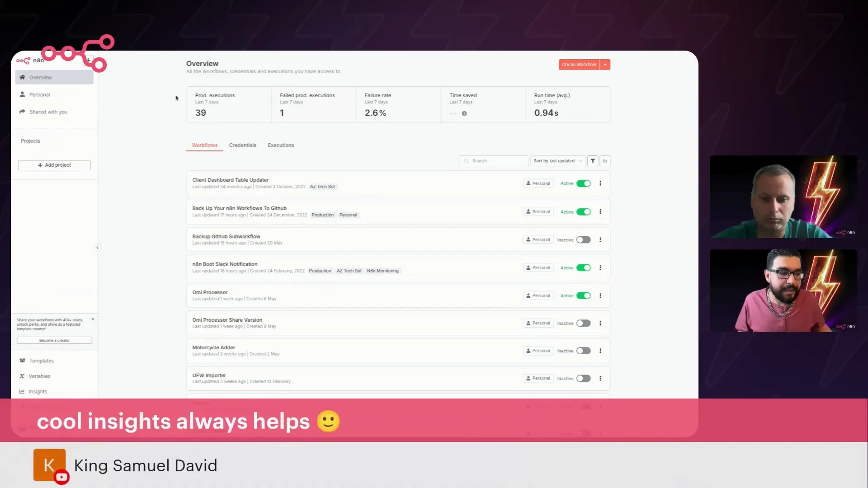Click Personal badge on Motorcycle Adder row
Image resolution: width=868 pixels, height=488 pixels.
coord(538,351)
